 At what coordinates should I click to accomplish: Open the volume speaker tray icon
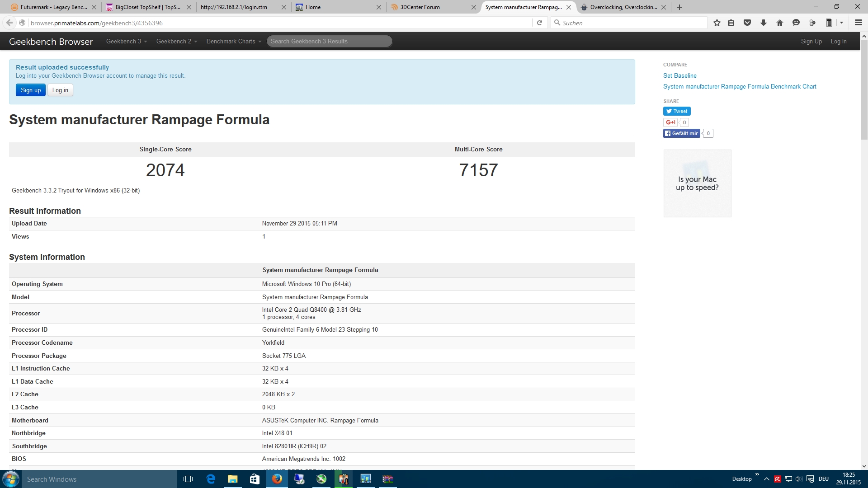[799, 479]
